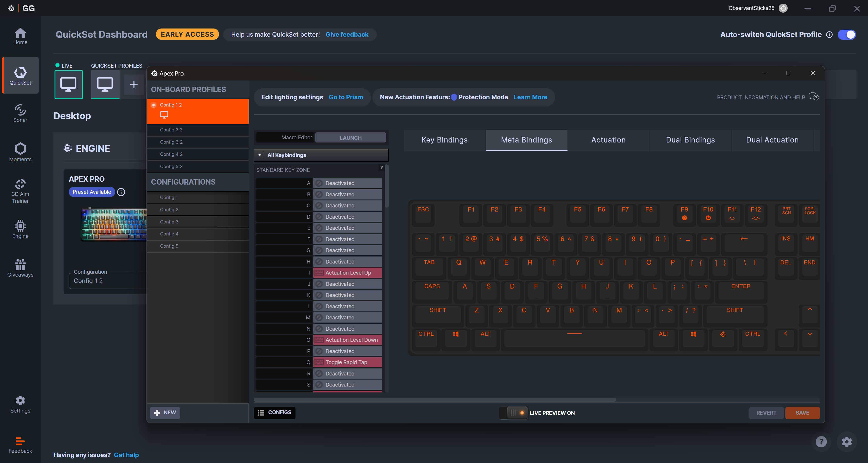Open the binding dropdown for key I
868x463 pixels.
(x=347, y=273)
